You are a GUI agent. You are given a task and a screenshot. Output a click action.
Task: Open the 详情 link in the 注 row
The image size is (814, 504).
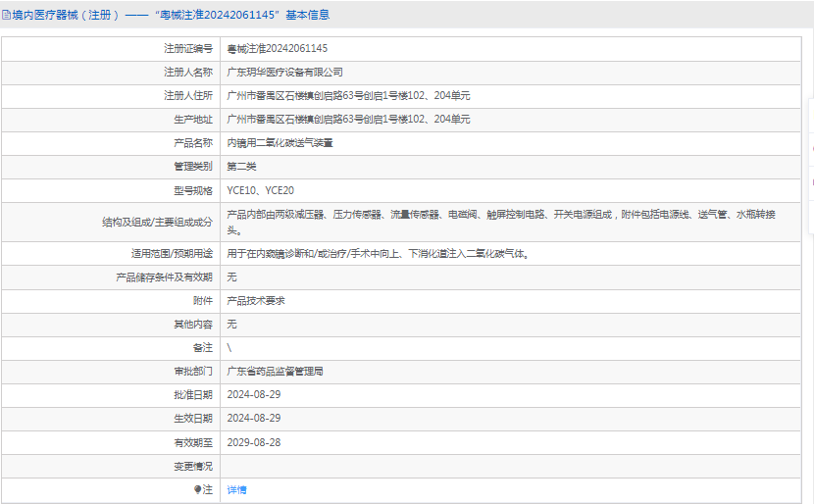click(x=236, y=489)
